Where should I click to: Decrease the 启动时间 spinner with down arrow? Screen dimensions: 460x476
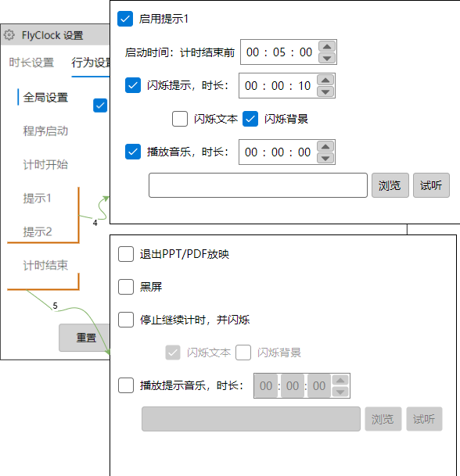coord(327,58)
